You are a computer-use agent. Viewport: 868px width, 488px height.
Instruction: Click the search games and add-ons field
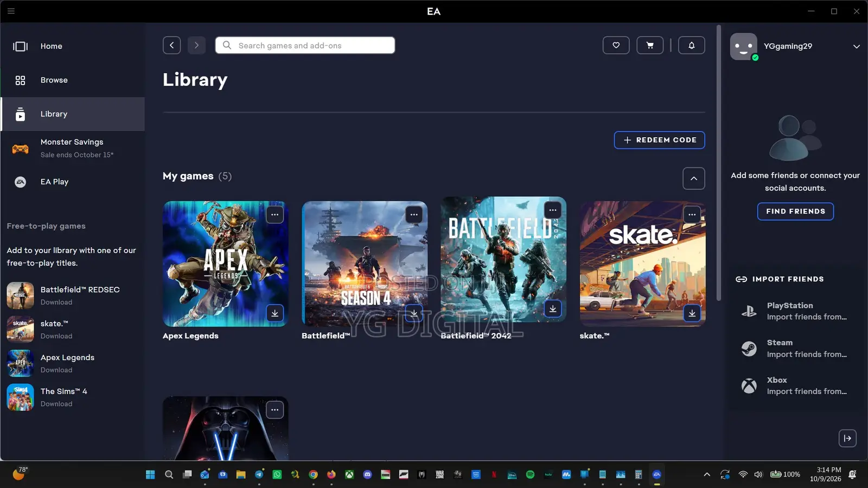(x=305, y=46)
